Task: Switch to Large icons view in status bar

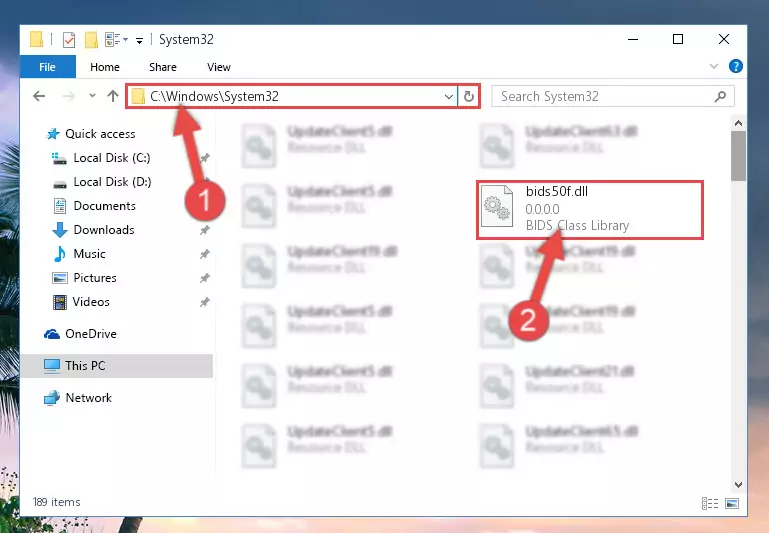Action: coord(732,503)
